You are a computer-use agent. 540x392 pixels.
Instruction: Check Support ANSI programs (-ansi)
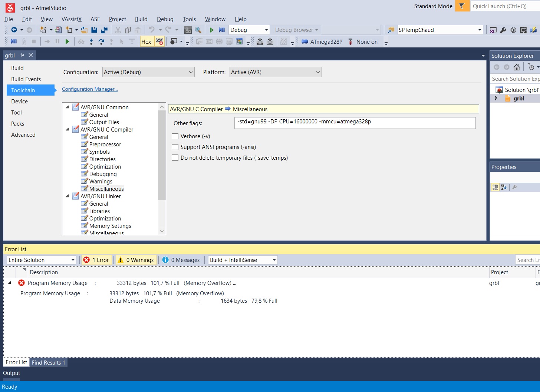175,147
